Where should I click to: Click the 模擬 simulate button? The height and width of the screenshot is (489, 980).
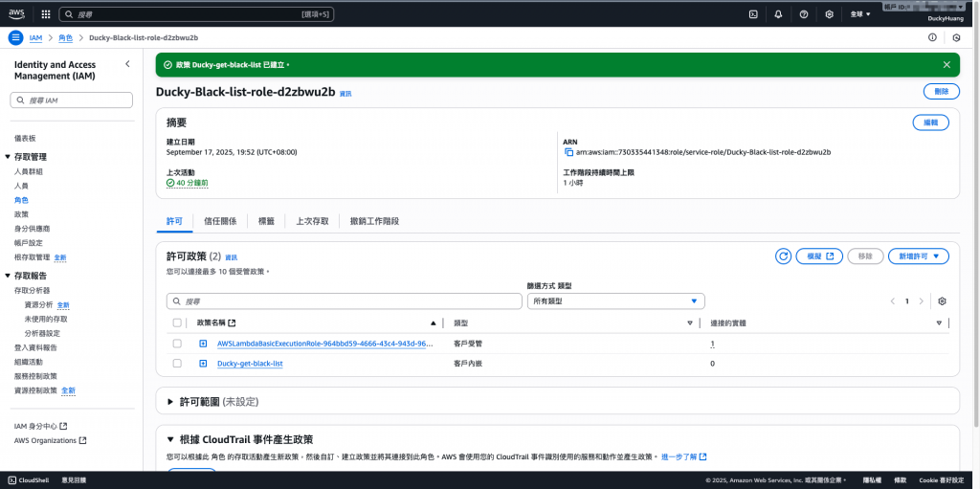pos(819,256)
